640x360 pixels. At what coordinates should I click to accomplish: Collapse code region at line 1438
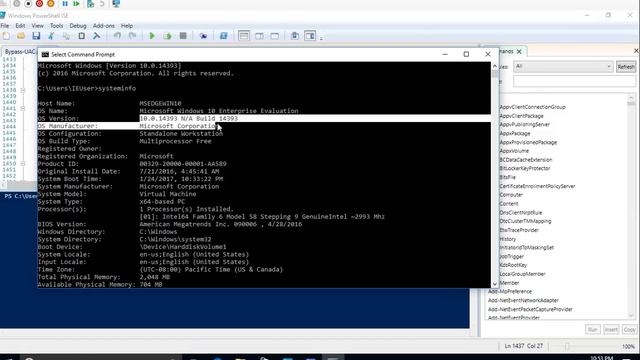(23, 90)
